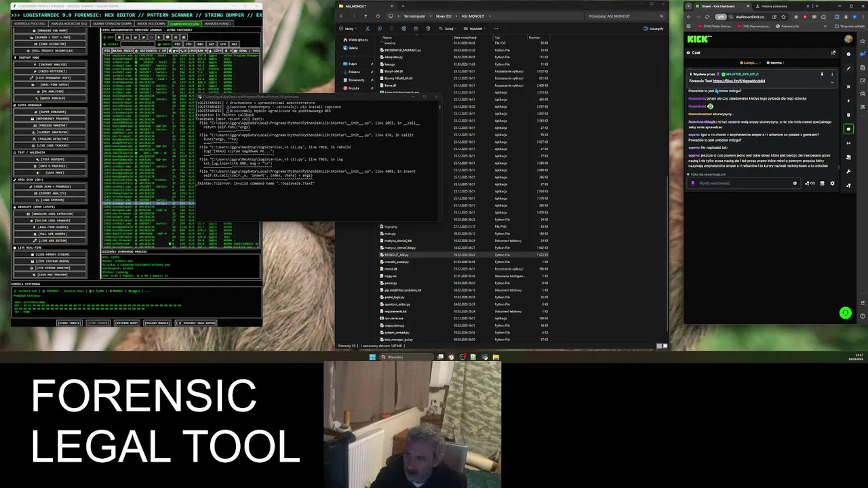Click the NAZWA PROCESU column header
This screenshot has height=488, width=868.
click(123, 51)
